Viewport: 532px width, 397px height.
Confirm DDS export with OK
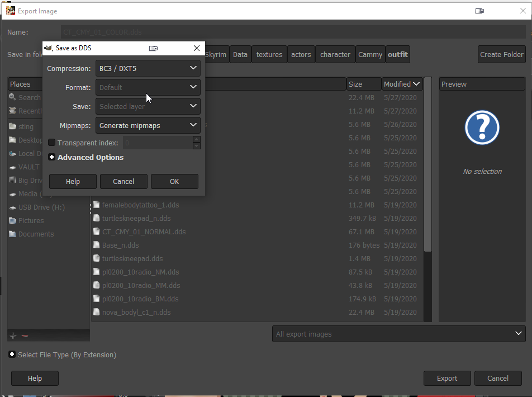click(x=174, y=181)
